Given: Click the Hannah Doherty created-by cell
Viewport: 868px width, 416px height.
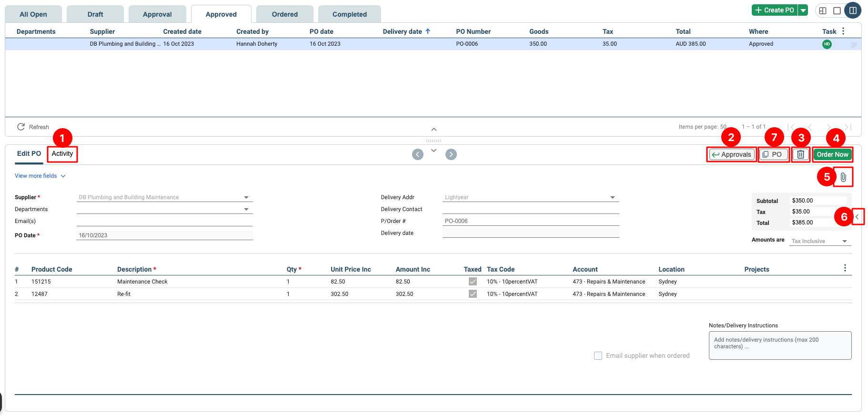Looking at the screenshot, I should click(x=257, y=44).
